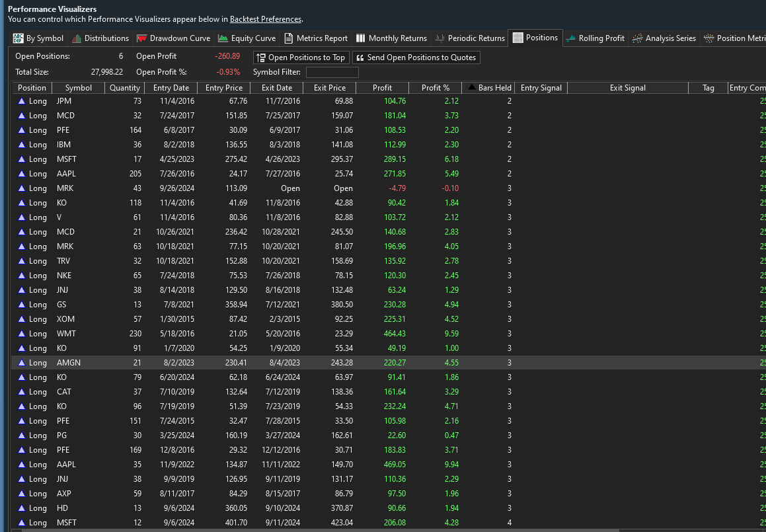This screenshot has height=532, width=766.
Task: Click the 469.05 profit cell
Action: point(394,465)
